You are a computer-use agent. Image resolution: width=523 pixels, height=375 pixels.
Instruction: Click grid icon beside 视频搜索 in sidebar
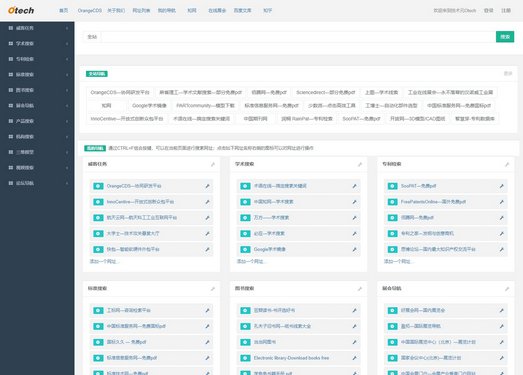11,167
